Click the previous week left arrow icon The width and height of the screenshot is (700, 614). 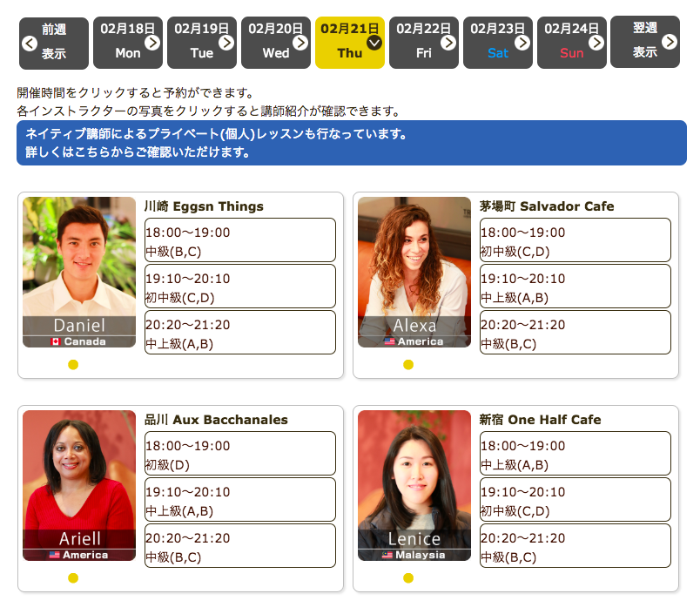(30, 43)
